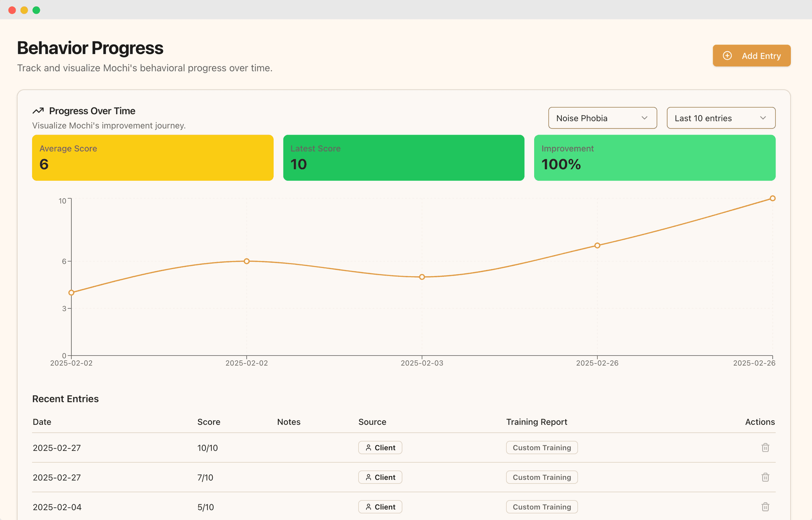This screenshot has height=520, width=812.
Task: Click the Improvement 100% card
Action: [655, 157]
